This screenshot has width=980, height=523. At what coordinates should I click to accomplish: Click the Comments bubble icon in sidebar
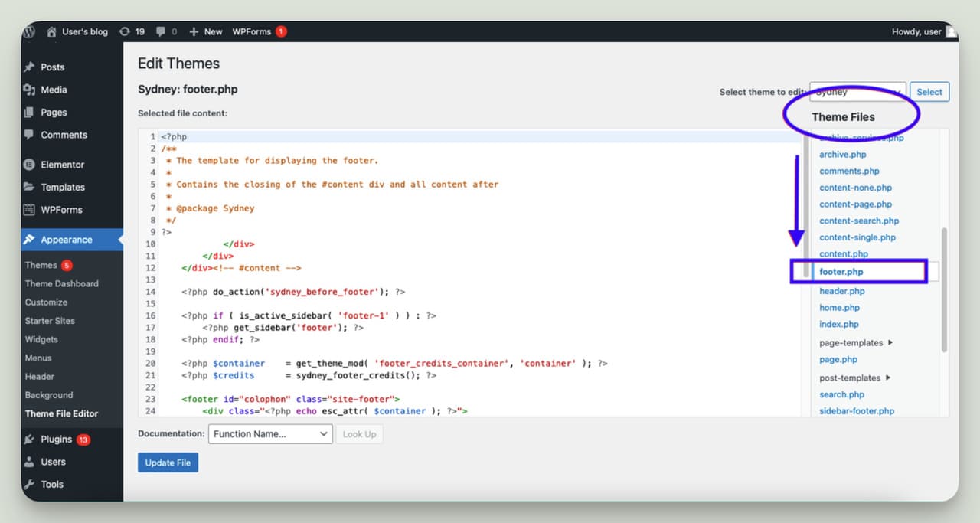(x=29, y=135)
